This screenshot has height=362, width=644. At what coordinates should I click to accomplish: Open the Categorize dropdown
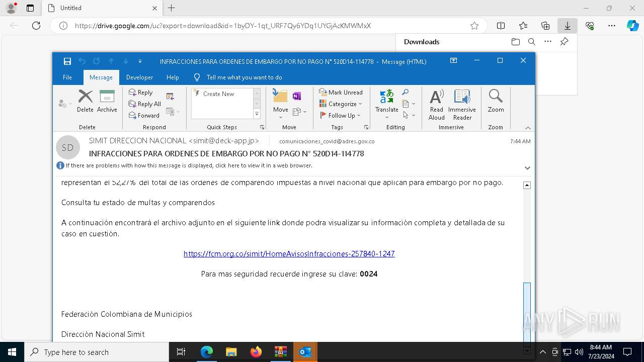coord(341,104)
